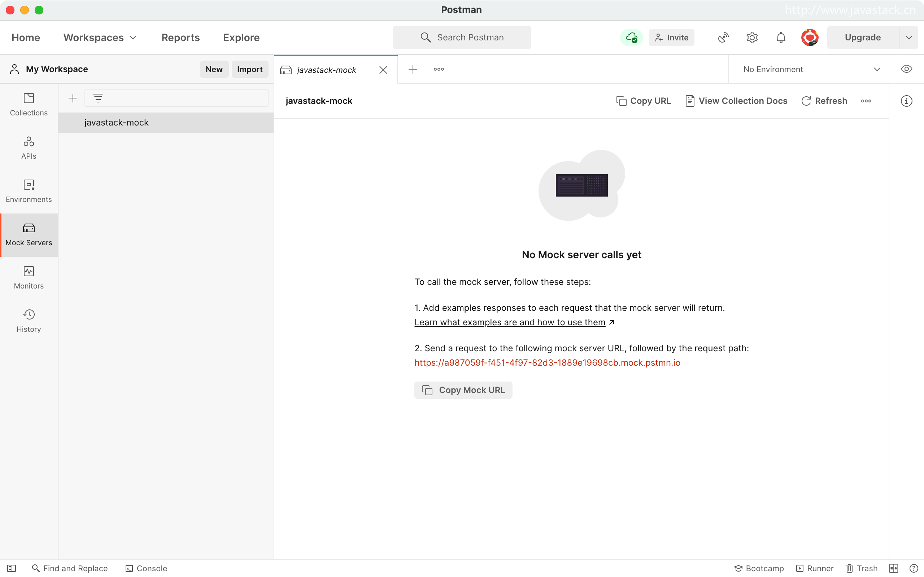Expand the arrow next to Upgrade
This screenshot has width=924, height=577.
[x=909, y=38]
